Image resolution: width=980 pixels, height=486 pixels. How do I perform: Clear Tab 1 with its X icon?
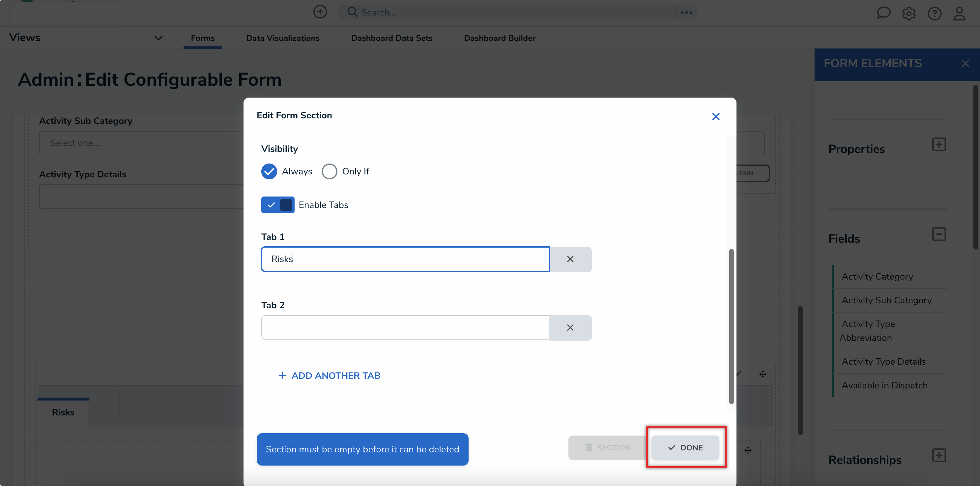(570, 259)
